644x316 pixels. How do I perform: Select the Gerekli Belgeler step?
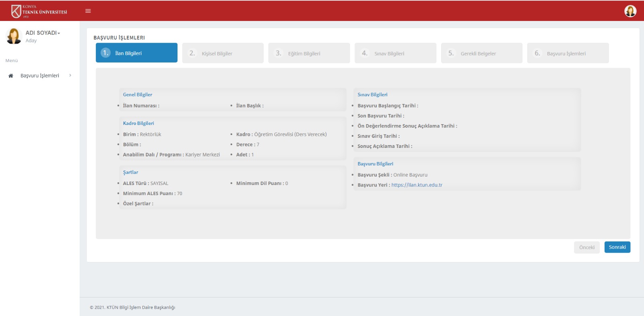[481, 53]
